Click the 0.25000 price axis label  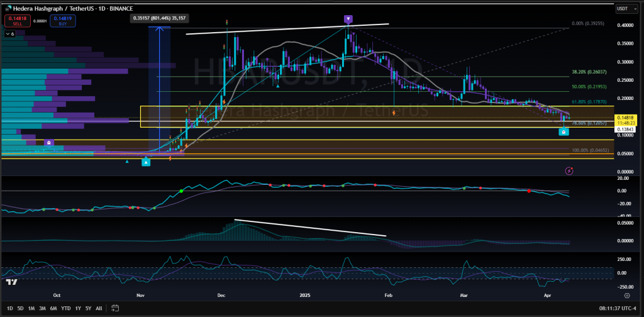click(x=626, y=80)
